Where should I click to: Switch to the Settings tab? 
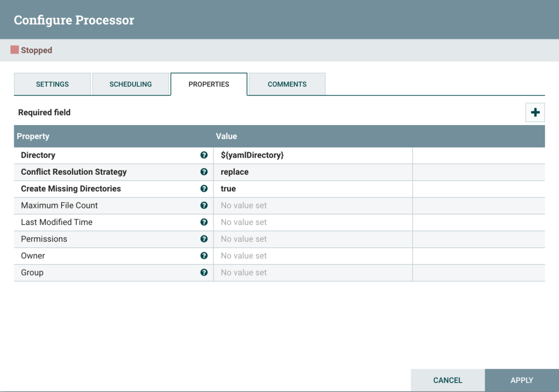coord(52,84)
